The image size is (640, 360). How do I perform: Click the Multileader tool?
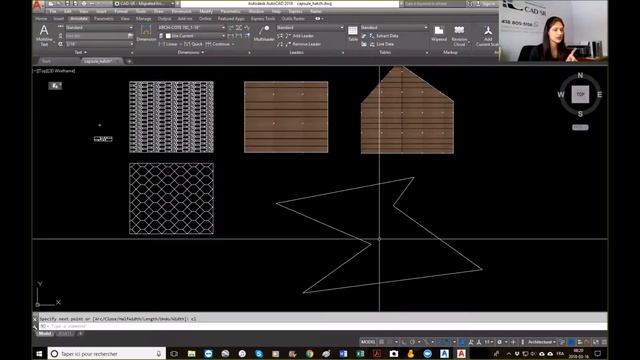[x=264, y=33]
